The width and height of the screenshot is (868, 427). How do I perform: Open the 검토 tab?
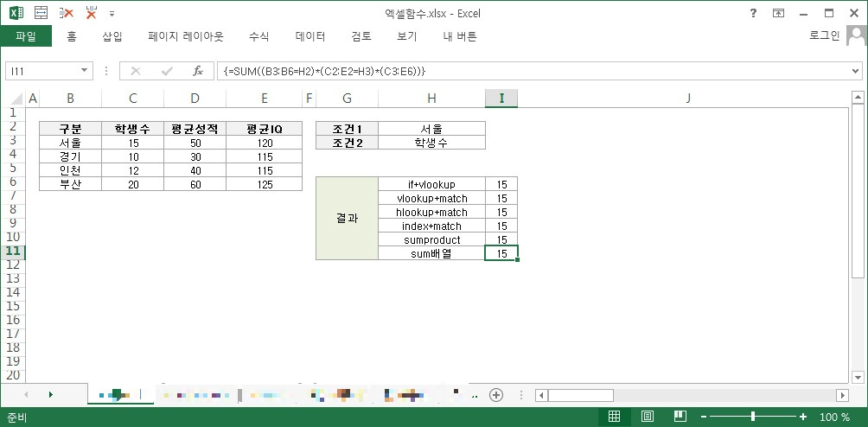tap(361, 36)
